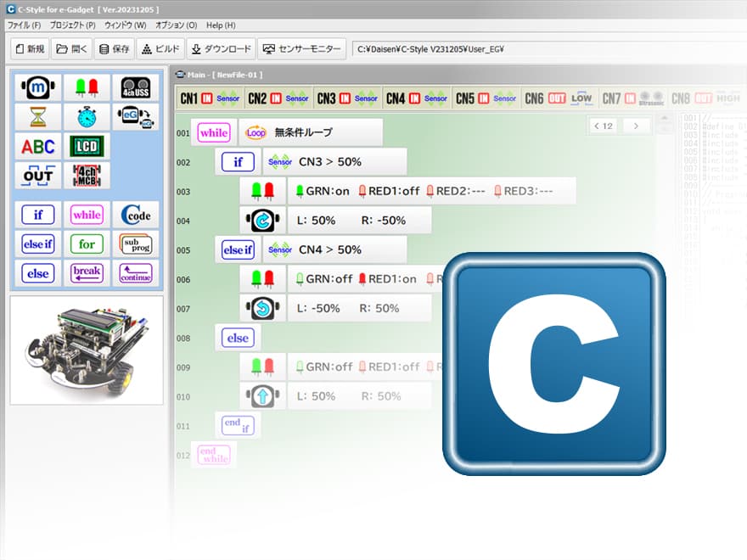Pick the break block

coord(87,273)
